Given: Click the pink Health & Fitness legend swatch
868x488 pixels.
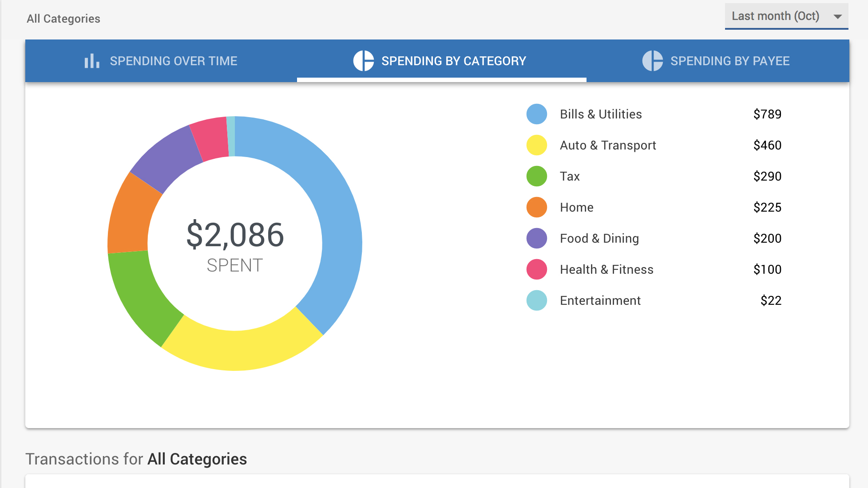Looking at the screenshot, I should click(x=537, y=269).
